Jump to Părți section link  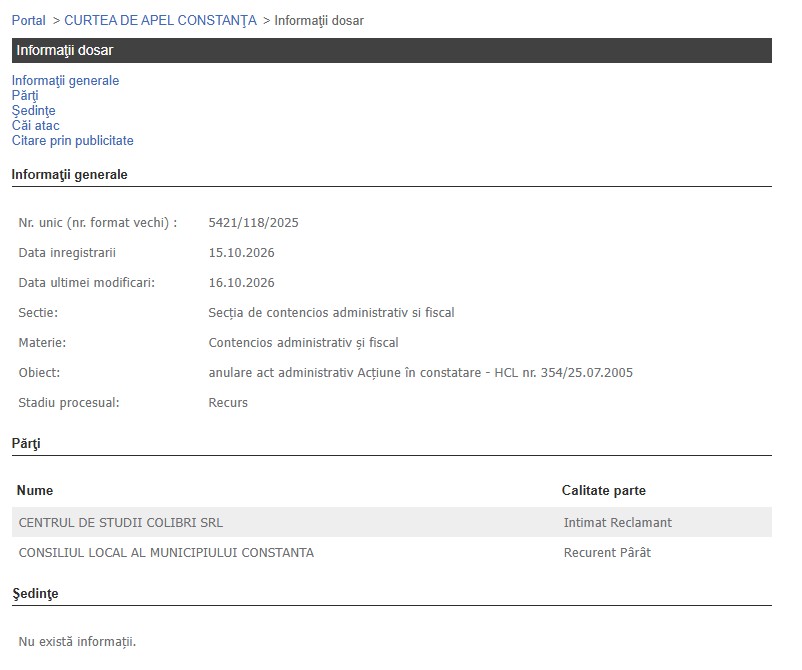coord(25,96)
